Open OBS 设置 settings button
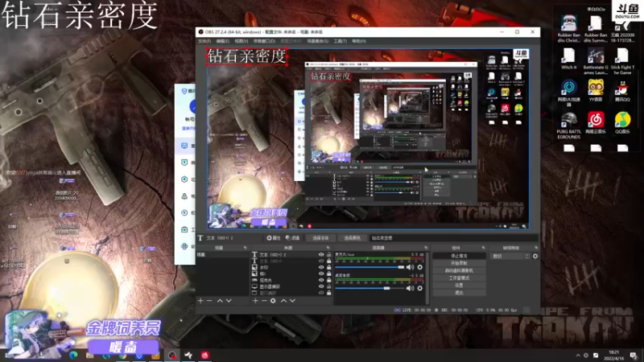This screenshot has width=644, height=362. [459, 286]
